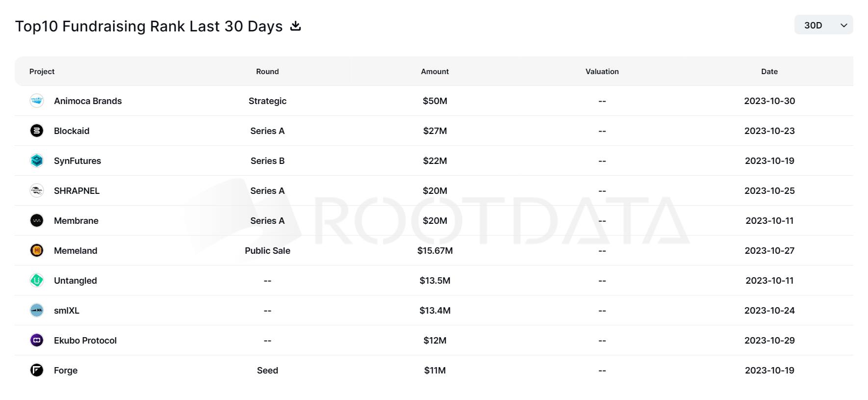Click the SynFutures logo icon
This screenshot has height=400, width=868.
tap(37, 160)
